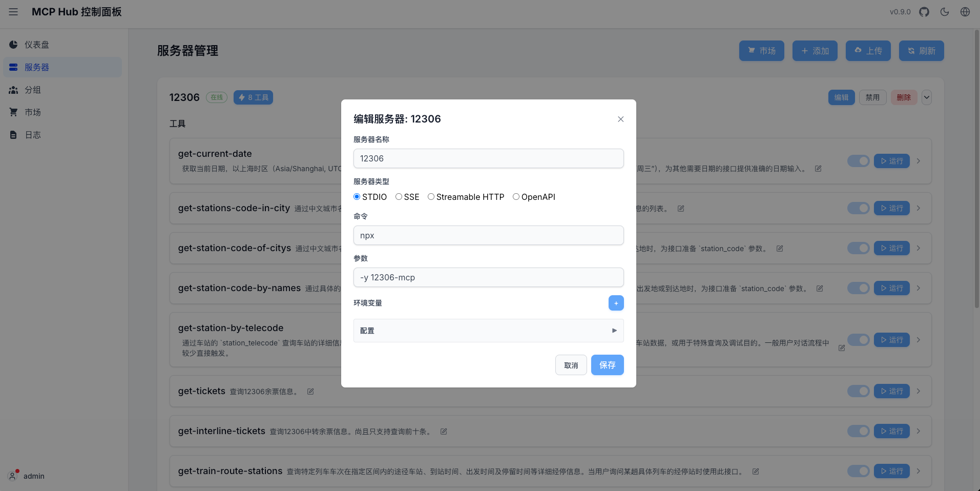
Task: Open 分组 groups in sidebar
Action: (x=62, y=90)
